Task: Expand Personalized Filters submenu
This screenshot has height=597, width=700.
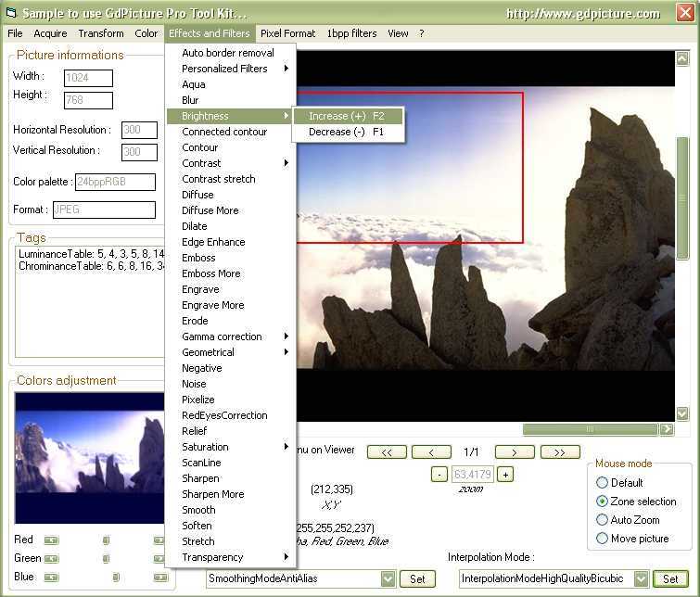Action: (231, 69)
